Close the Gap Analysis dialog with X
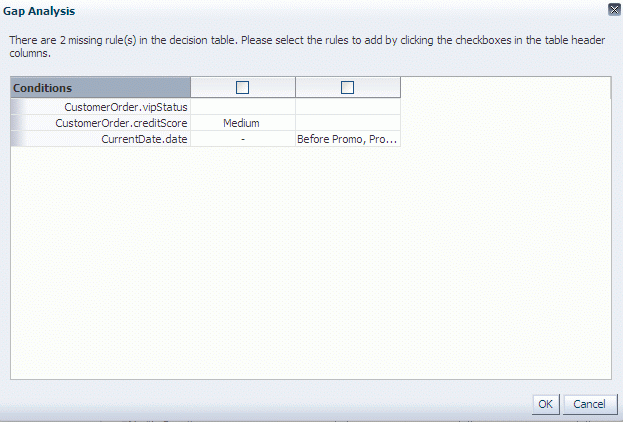623x422 pixels. (614, 10)
